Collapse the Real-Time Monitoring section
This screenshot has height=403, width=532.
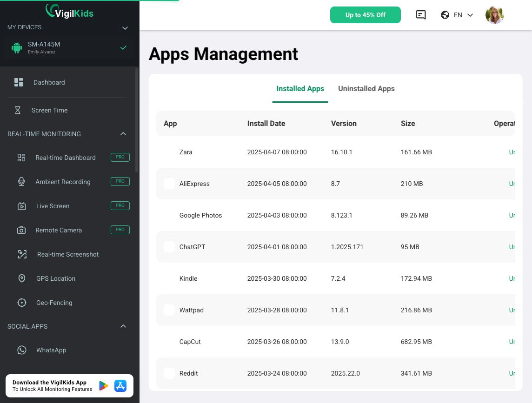(123, 134)
